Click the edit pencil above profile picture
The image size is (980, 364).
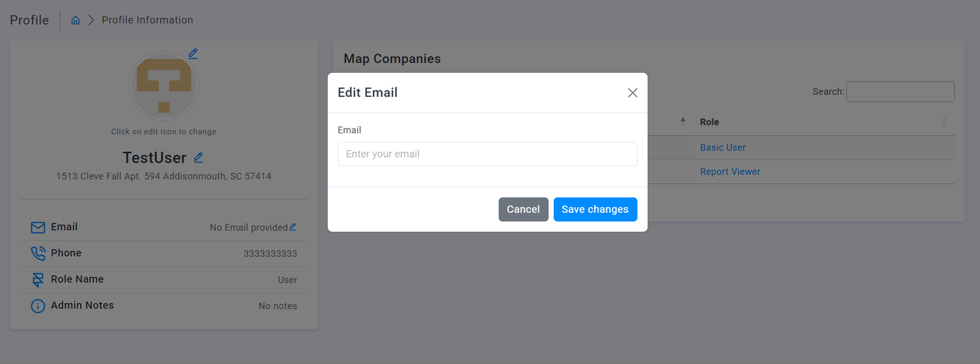(193, 54)
